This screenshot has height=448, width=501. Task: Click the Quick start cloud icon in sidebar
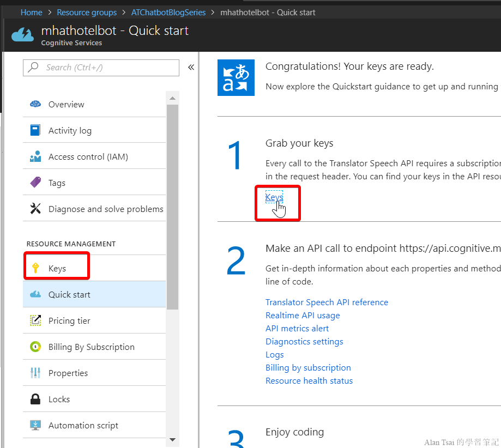pyautogui.click(x=35, y=294)
